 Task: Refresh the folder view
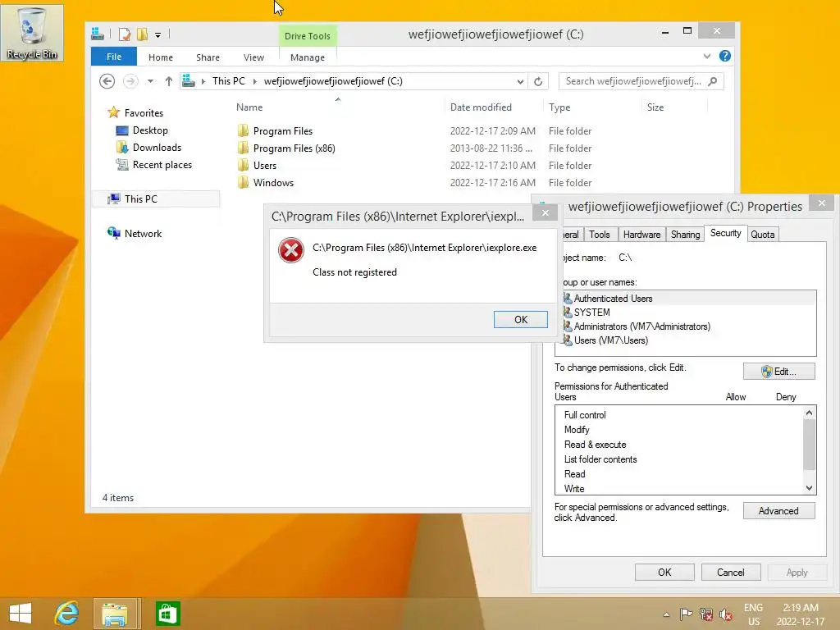538,81
